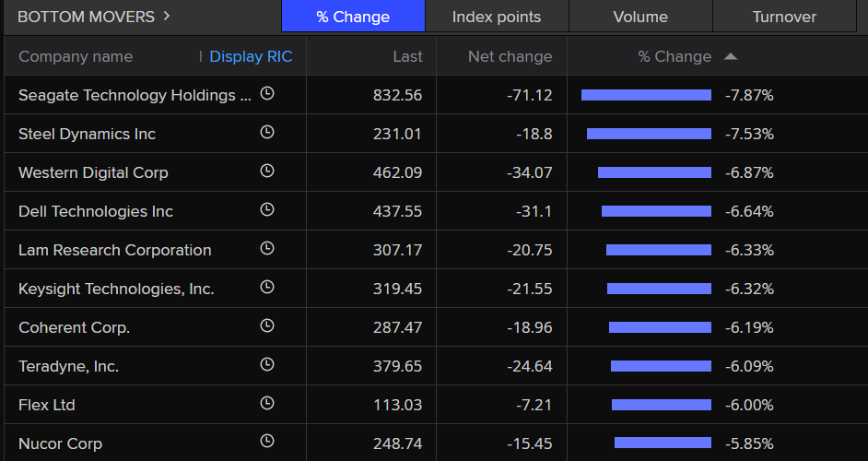
Task: Open Keysight Technologies, Inc. company name
Action: tap(116, 289)
